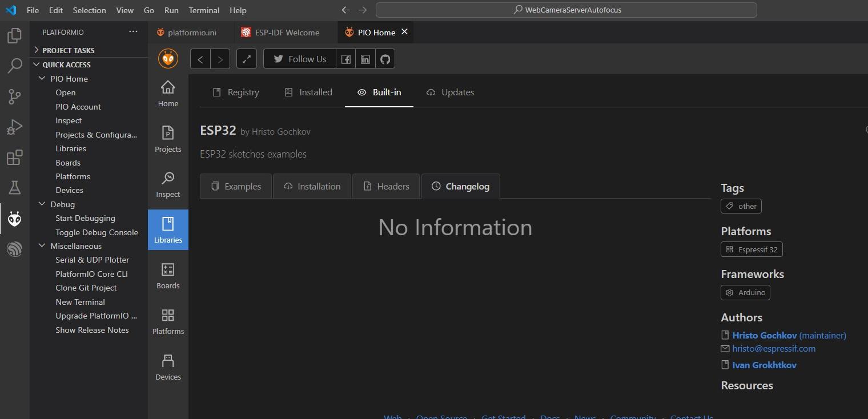Open Ivan Grokhtkov author link
868x419 pixels.
coord(764,365)
